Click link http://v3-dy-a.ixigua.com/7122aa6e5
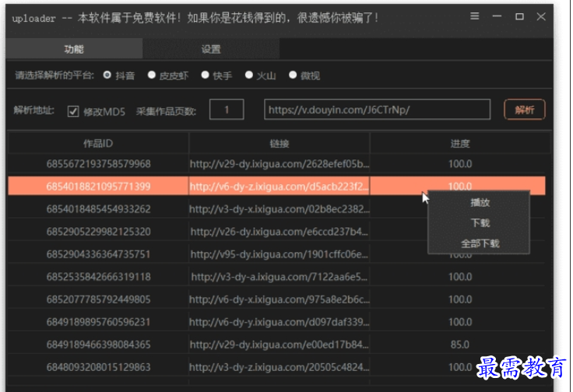 [279, 277]
